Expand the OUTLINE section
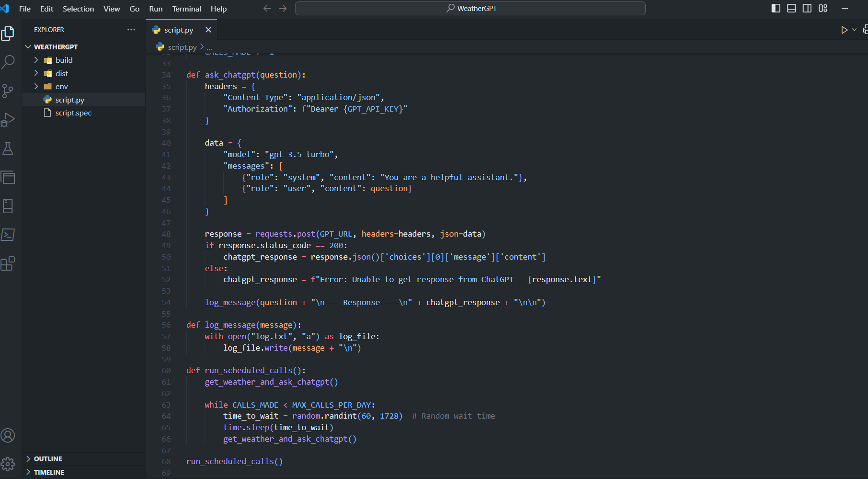Screen dimensions: 868x479 click(48, 459)
